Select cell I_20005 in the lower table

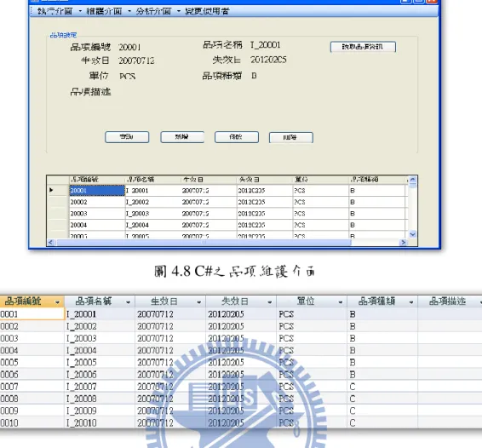[100, 363]
